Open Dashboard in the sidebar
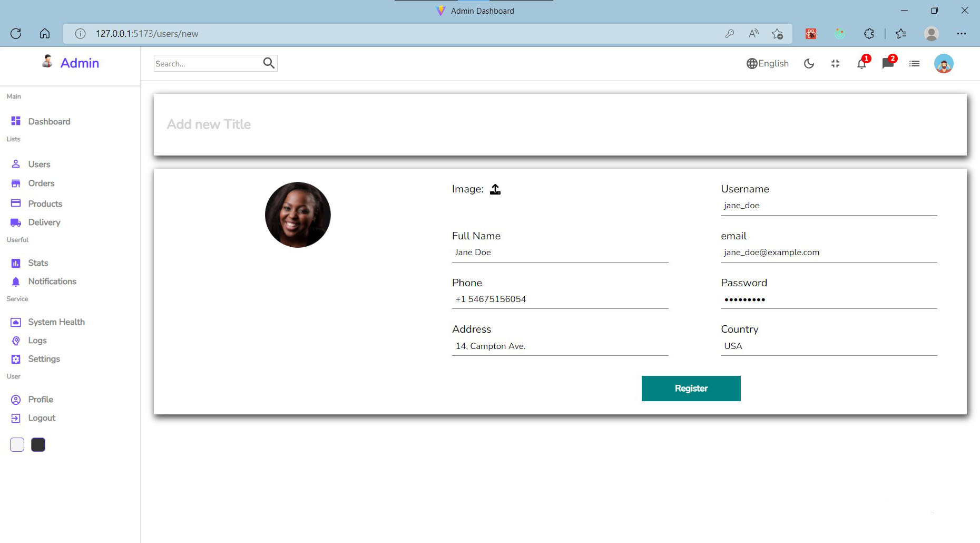Viewport: 980px width, 543px height. (41, 121)
